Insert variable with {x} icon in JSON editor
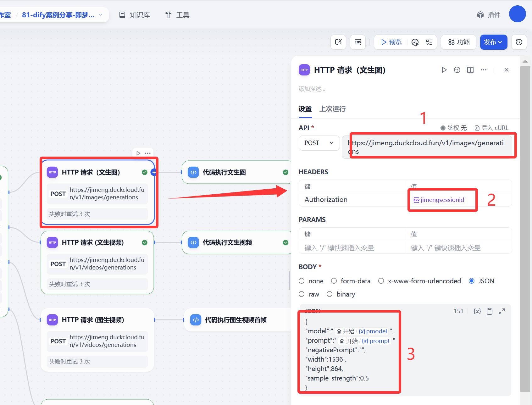532x405 pixels. click(477, 311)
